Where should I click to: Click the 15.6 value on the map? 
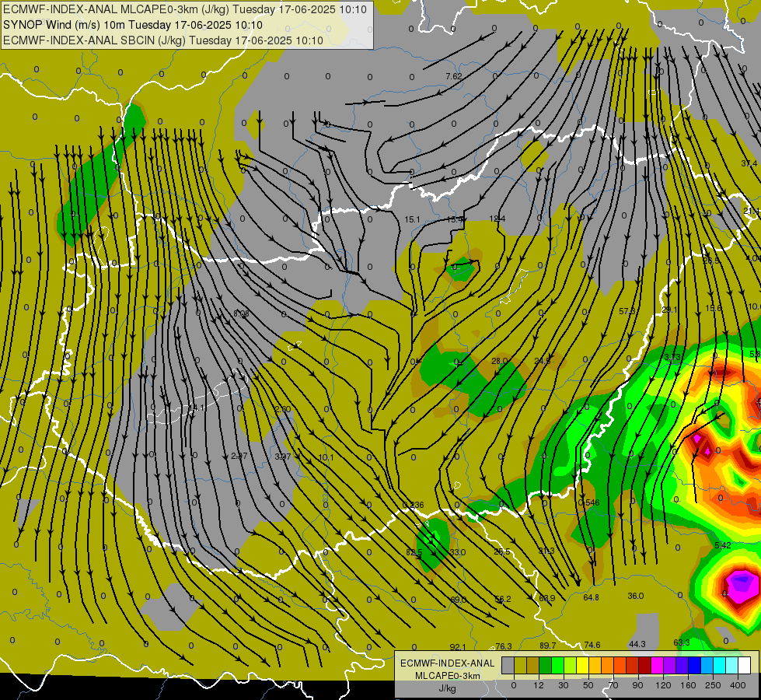coord(714,309)
